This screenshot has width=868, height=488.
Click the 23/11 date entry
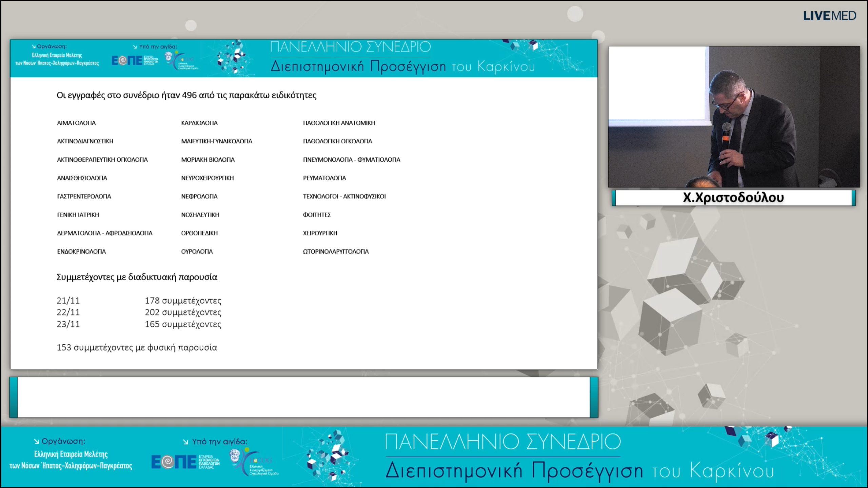[68, 324]
